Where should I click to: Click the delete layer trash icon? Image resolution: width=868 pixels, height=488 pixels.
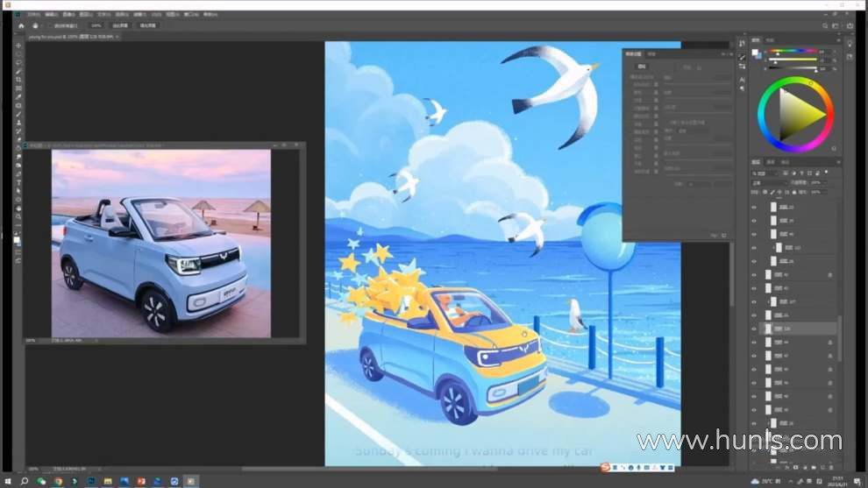tap(831, 468)
